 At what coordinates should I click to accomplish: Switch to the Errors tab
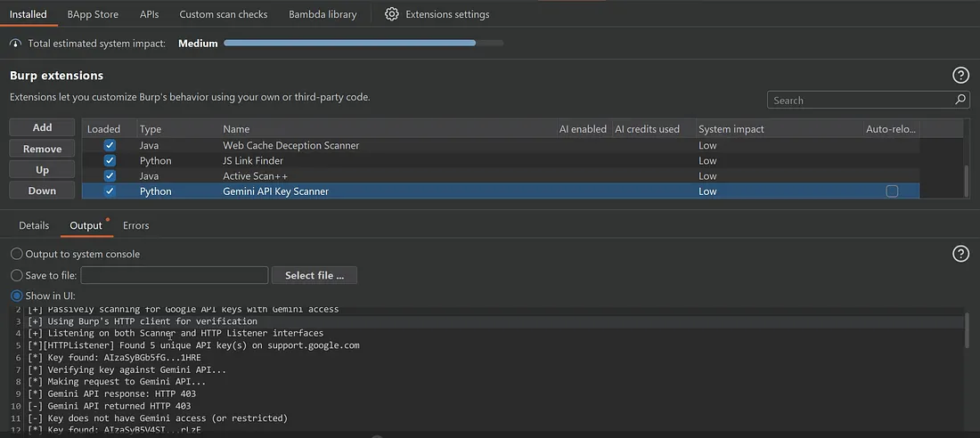(x=135, y=225)
